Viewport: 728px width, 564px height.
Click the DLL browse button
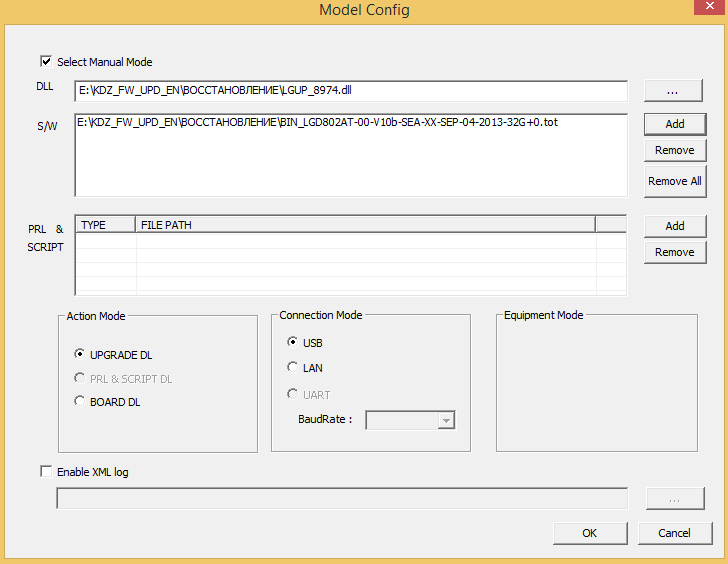click(x=674, y=91)
